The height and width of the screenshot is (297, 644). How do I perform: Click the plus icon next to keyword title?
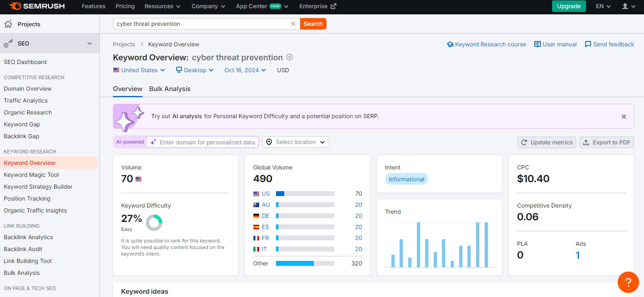coord(290,57)
